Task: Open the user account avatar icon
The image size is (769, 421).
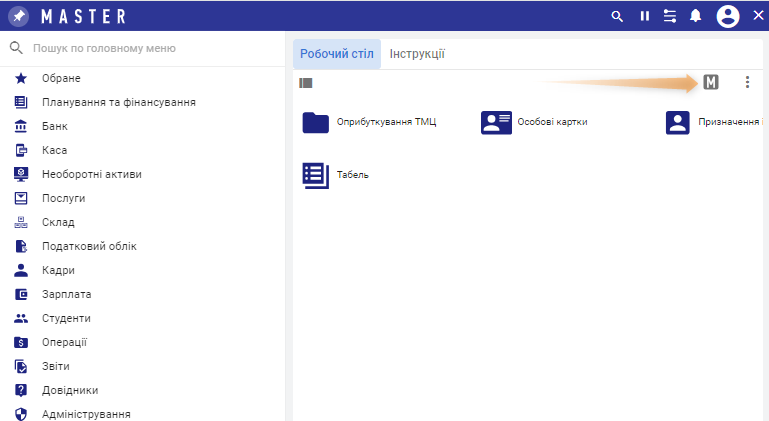Action: (728, 16)
